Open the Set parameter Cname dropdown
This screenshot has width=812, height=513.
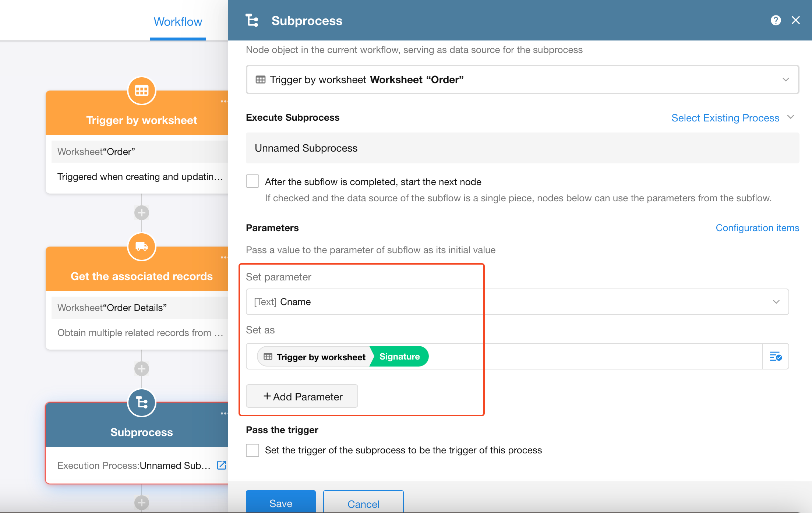pyautogui.click(x=517, y=302)
